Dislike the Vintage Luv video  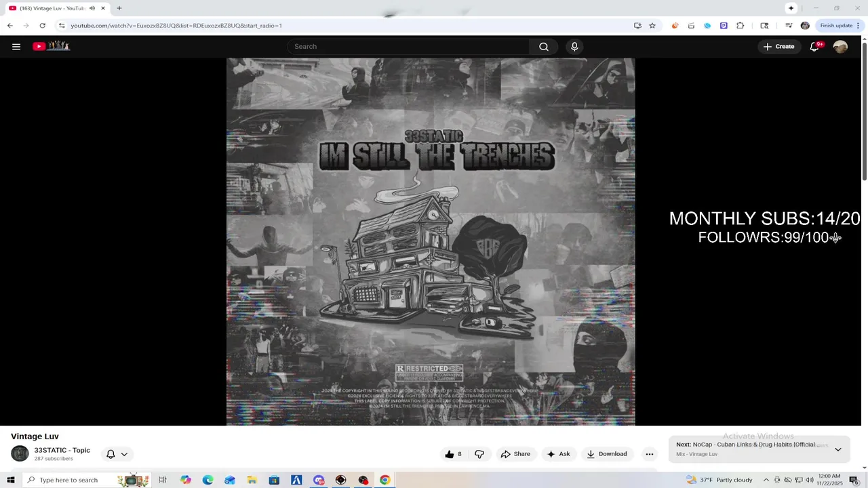[479, 454]
